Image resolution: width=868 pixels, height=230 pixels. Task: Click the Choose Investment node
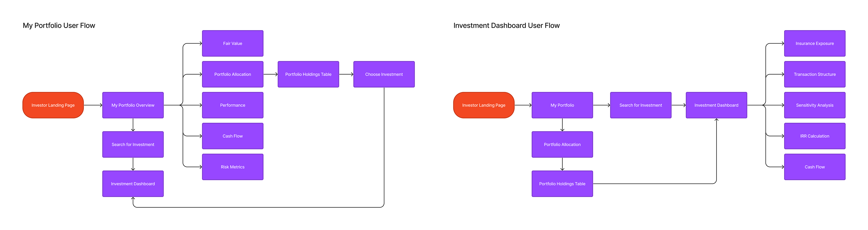384,74
